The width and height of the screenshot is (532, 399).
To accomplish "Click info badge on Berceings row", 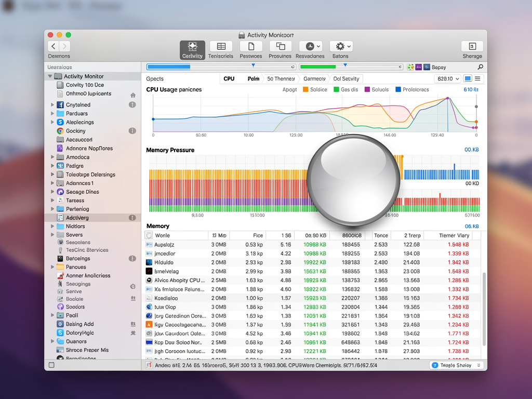I will pos(132,259).
